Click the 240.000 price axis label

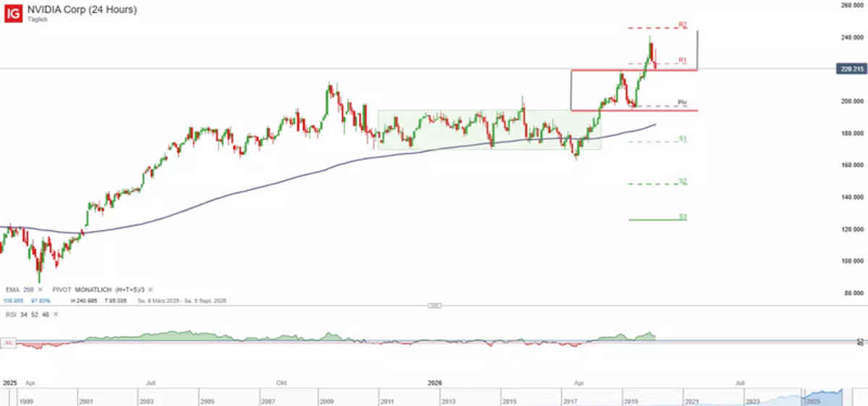pyautogui.click(x=853, y=38)
